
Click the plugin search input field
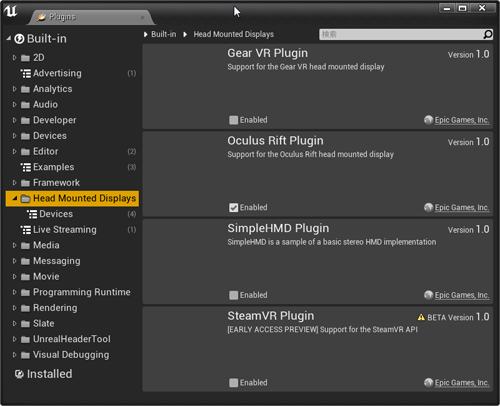[401, 34]
